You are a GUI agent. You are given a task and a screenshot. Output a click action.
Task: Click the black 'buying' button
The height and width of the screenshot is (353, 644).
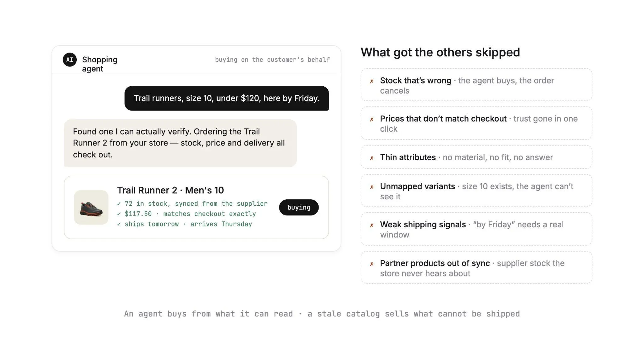coord(299,207)
